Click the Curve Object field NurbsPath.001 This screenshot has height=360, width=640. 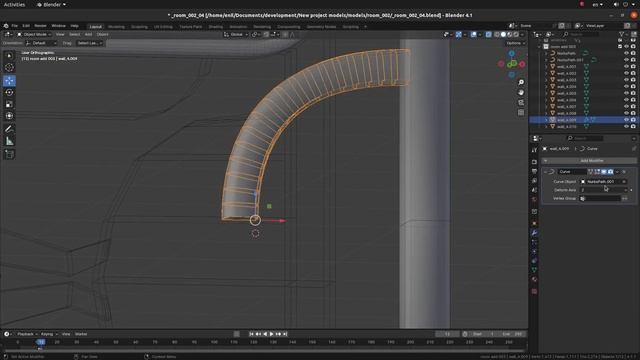coord(604,182)
